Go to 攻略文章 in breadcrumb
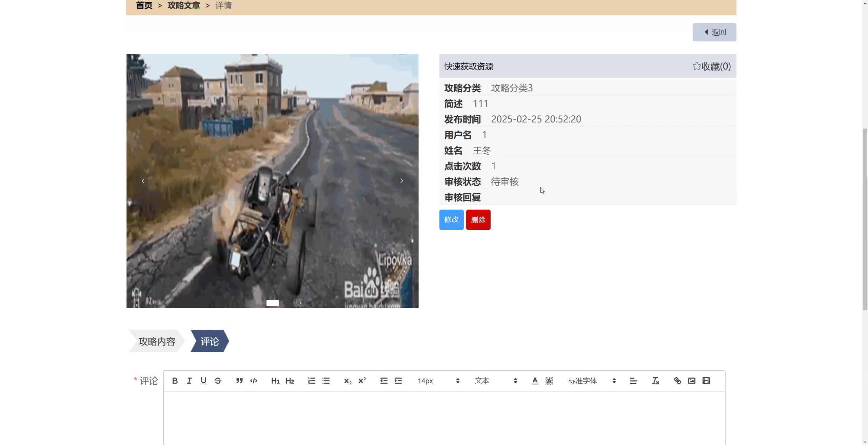868x445 pixels. point(184,5)
